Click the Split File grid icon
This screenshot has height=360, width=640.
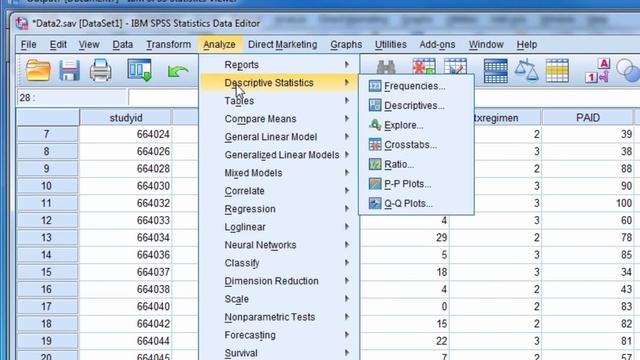click(496, 71)
